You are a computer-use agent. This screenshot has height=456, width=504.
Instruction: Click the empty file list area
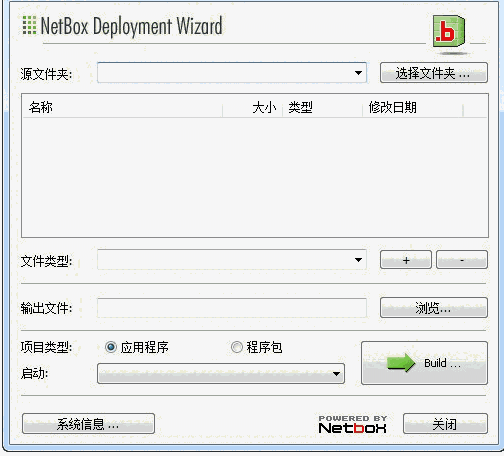(x=255, y=177)
